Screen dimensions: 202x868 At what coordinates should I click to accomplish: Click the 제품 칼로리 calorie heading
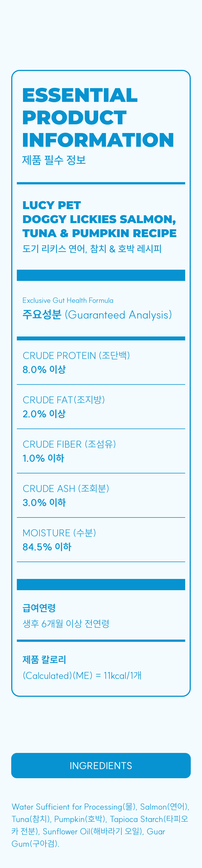click(x=44, y=659)
